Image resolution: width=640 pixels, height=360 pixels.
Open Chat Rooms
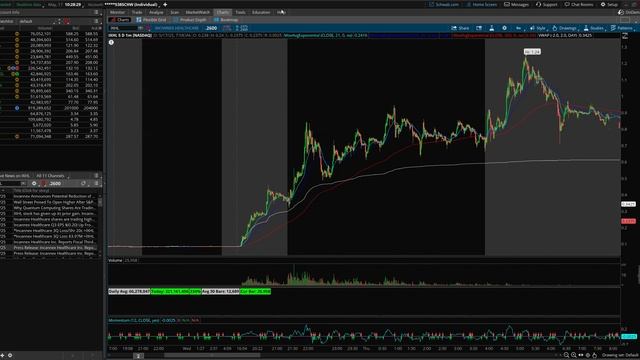579,4
